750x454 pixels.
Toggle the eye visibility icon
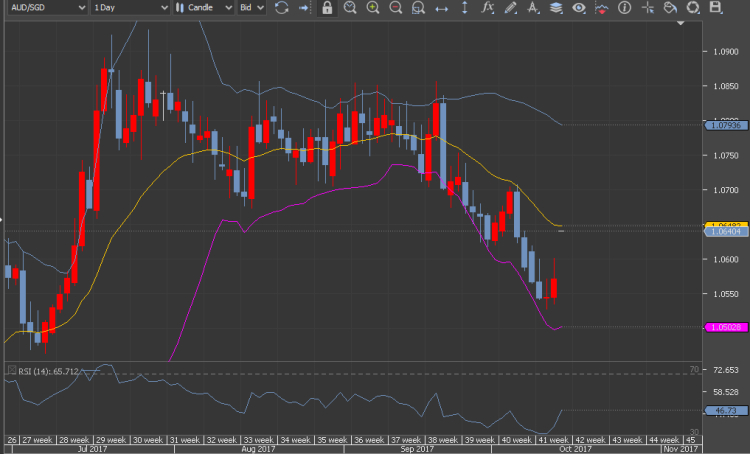tap(578, 8)
